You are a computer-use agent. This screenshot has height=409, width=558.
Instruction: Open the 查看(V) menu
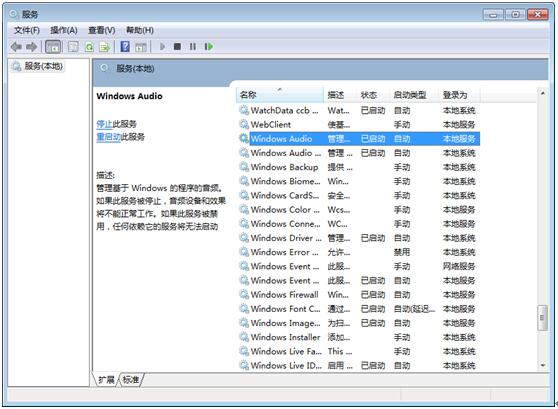tap(101, 30)
